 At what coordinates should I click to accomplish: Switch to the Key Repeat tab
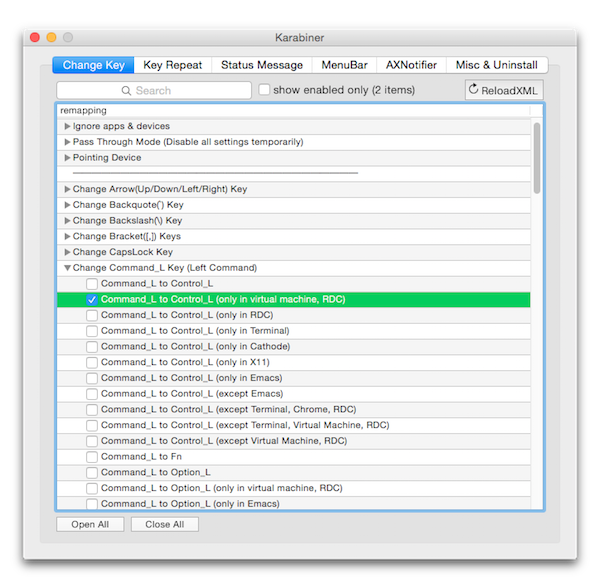[x=173, y=65]
